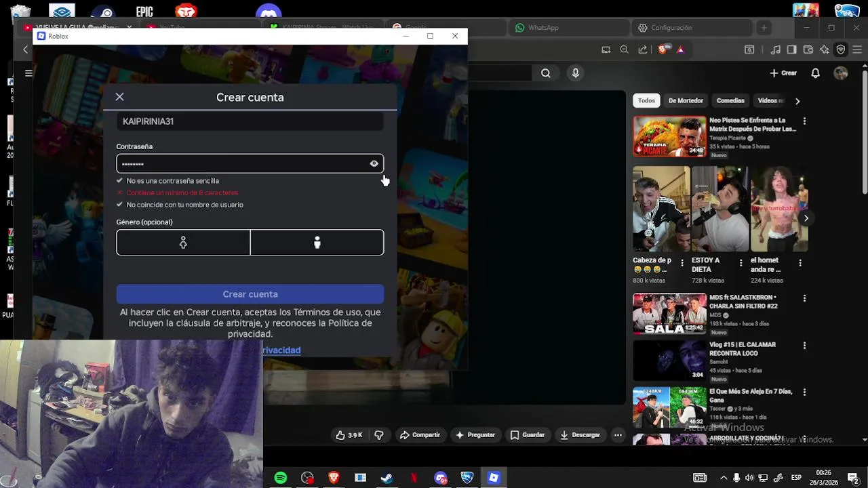Click the browser zoom-out magnifier icon
868x488 pixels.
tap(625, 49)
